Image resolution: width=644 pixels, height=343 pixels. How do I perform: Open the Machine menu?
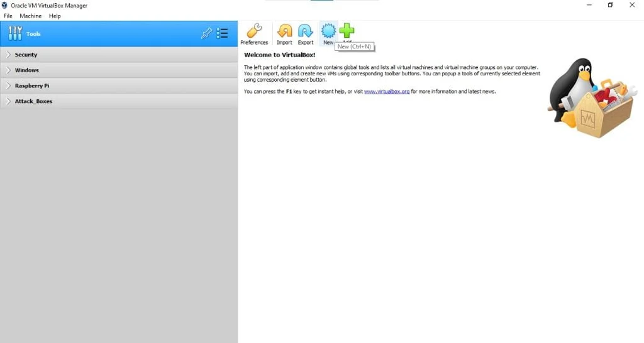[x=30, y=16]
